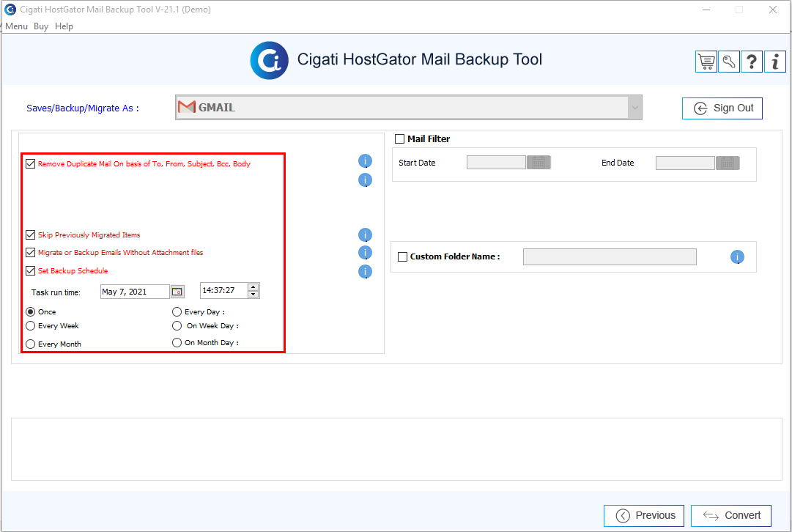Click the Start Date input field
The image size is (792, 532).
coord(496,163)
